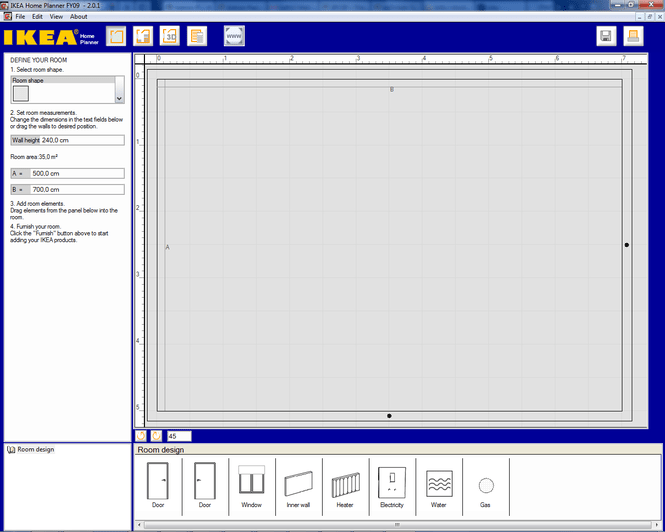Click the document icon beside the File menu
This screenshot has width=665, height=532.
pos(8,17)
